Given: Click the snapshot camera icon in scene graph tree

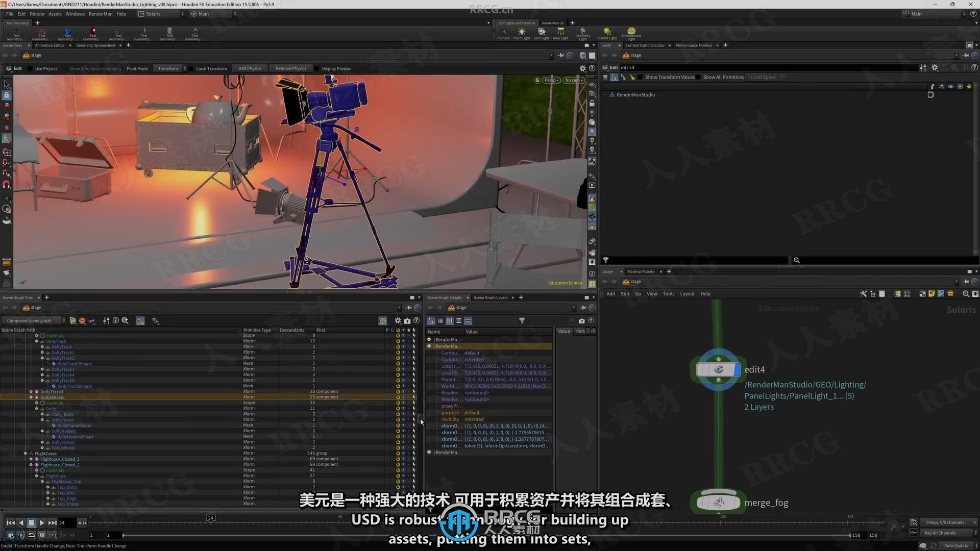Looking at the screenshot, I should 407,321.
